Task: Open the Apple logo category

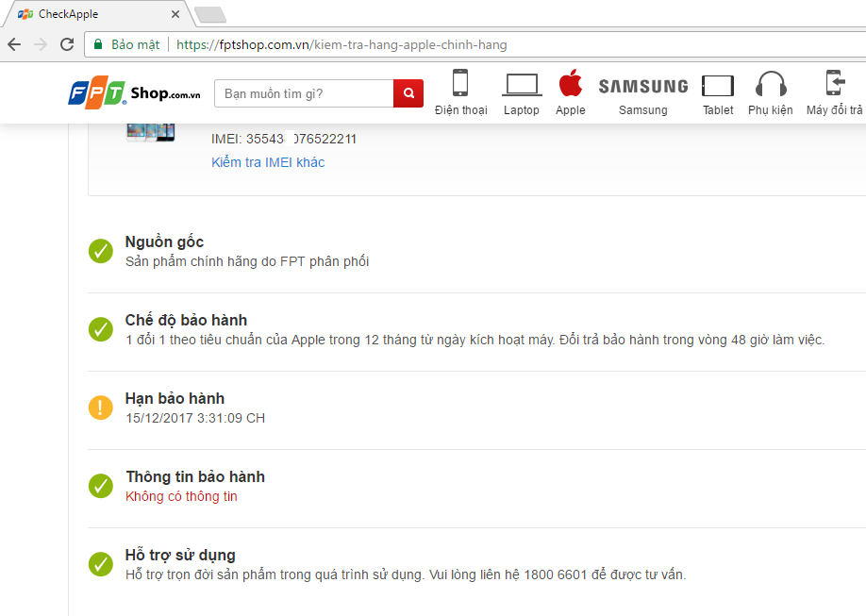Action: tap(571, 83)
